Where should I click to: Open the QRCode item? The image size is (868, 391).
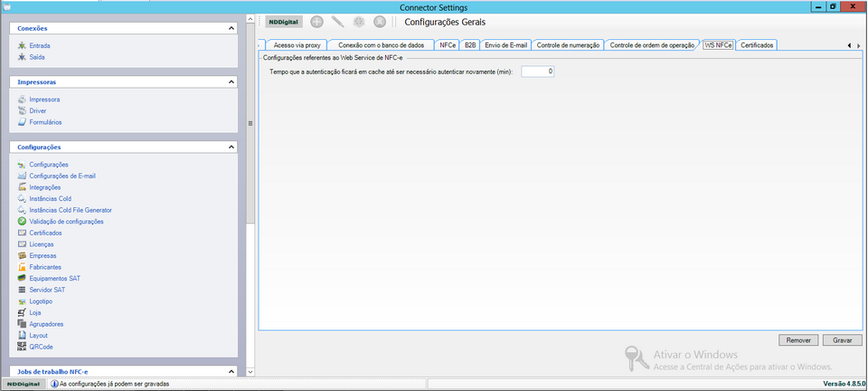click(x=41, y=347)
